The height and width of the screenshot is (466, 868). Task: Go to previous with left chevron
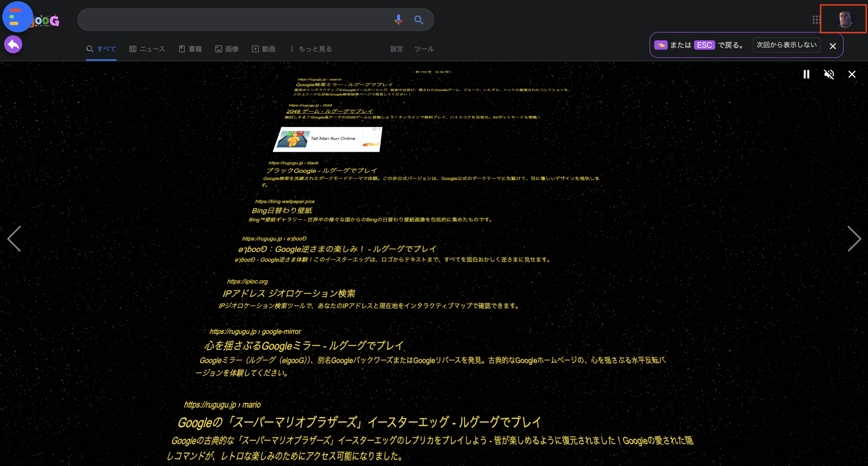[14, 239]
